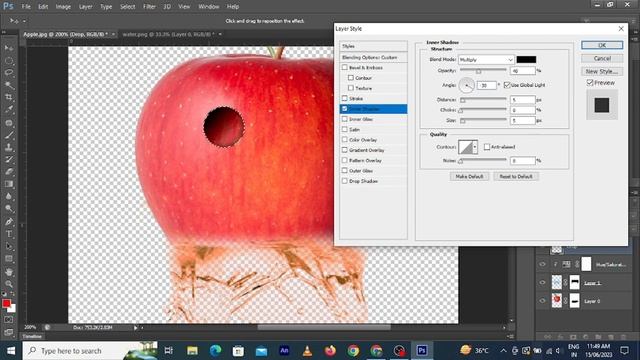This screenshot has height=360, width=640.
Task: Click the Size slider track
Action: click(x=483, y=120)
